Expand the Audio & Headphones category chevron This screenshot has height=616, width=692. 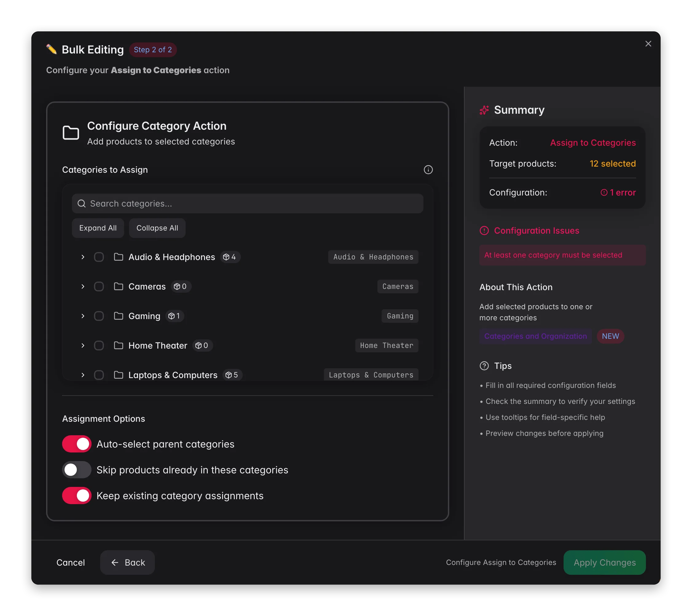pyautogui.click(x=83, y=257)
